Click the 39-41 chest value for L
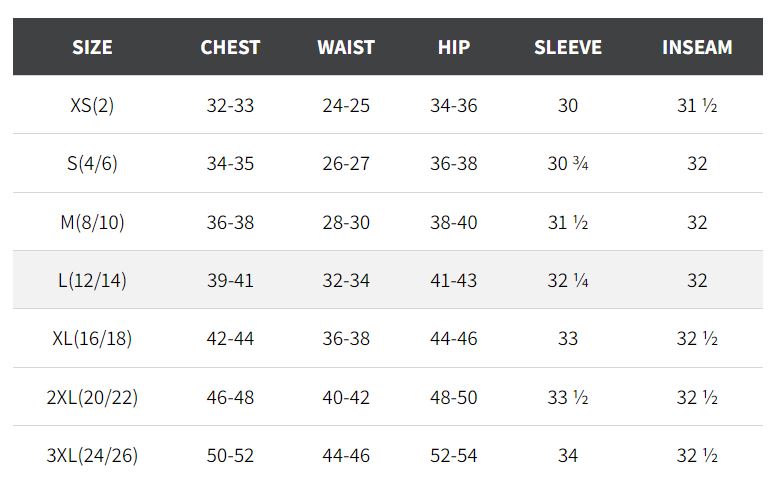This screenshot has width=772, height=488. tap(230, 281)
